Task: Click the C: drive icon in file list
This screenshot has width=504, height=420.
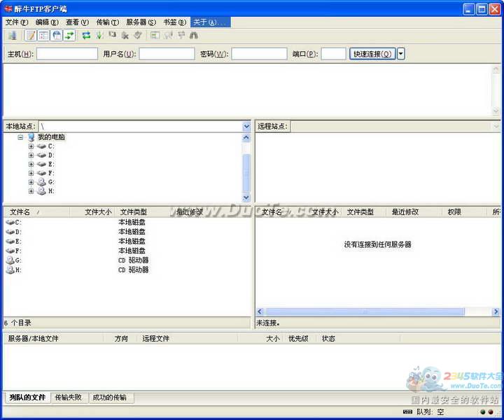Action: (x=10, y=223)
